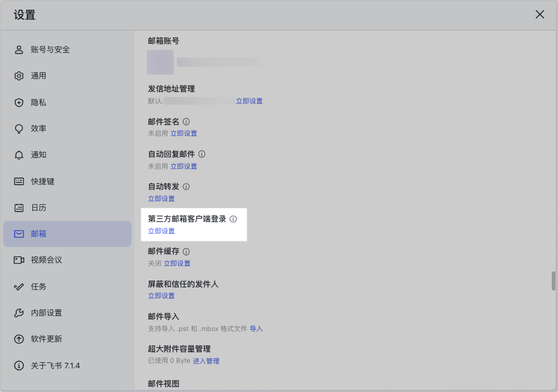Click the checkmark icon beside 任务
Image resolution: width=558 pixels, height=392 pixels.
[19, 287]
